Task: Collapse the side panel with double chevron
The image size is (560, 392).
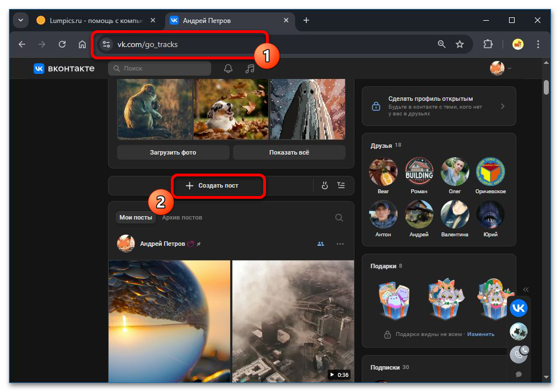Action: (x=525, y=290)
